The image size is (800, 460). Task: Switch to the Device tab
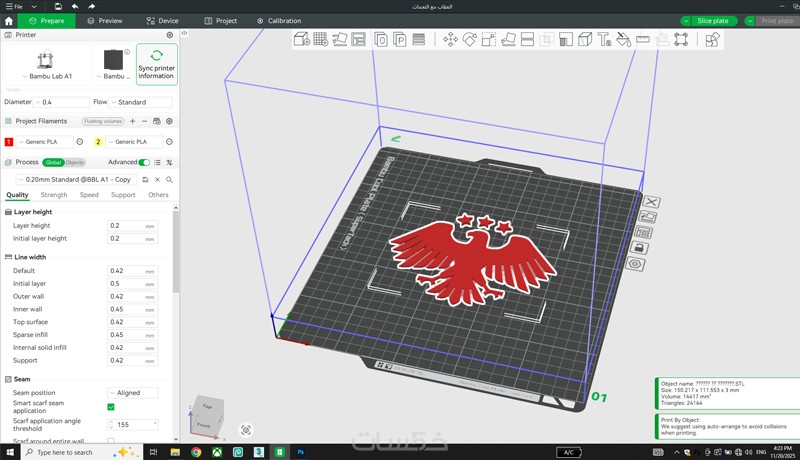162,21
